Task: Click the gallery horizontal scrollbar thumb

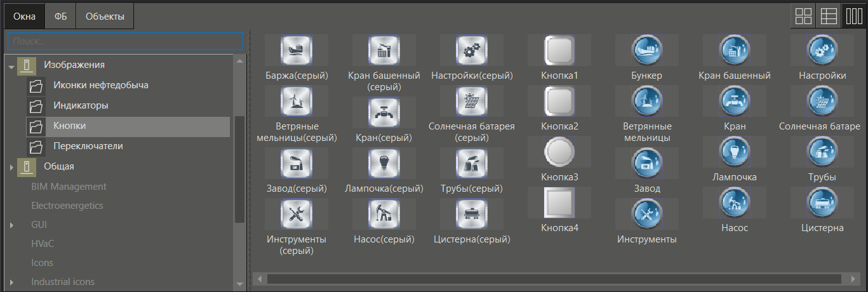Action: click(554, 279)
